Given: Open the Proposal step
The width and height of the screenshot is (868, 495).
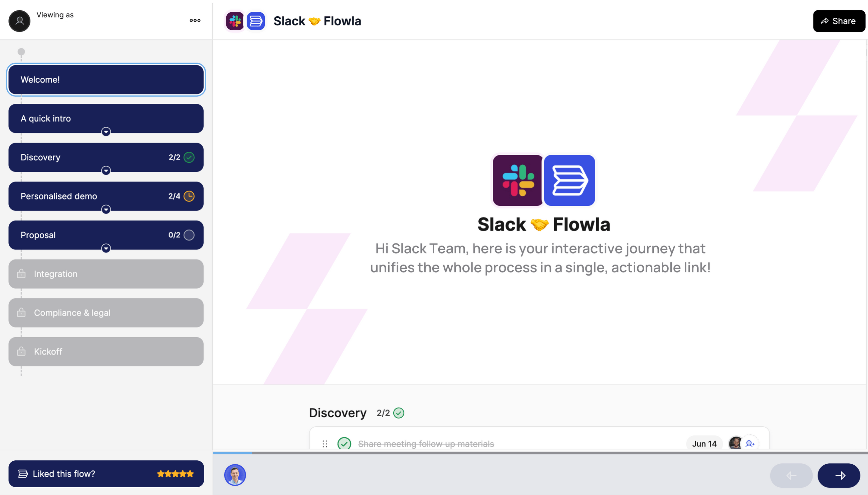Looking at the screenshot, I should [106, 235].
